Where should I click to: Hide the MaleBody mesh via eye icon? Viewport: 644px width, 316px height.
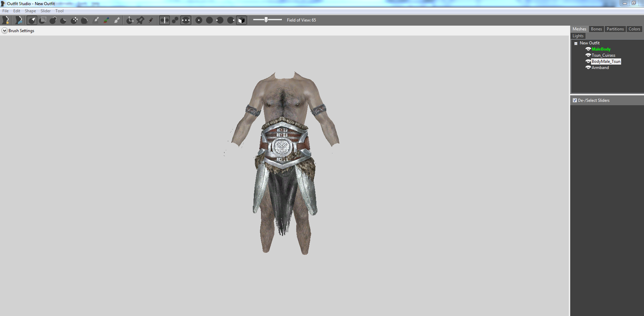tap(588, 49)
